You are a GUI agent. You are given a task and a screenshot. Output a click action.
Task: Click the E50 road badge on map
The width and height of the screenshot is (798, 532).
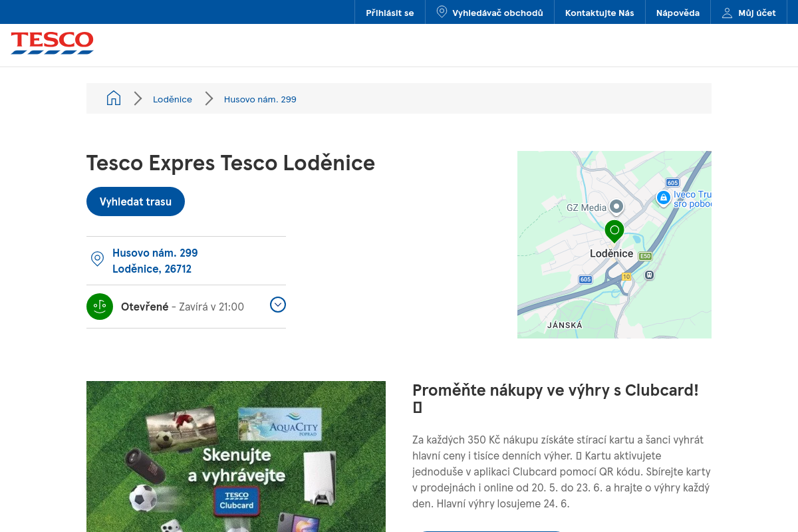coord(645,256)
